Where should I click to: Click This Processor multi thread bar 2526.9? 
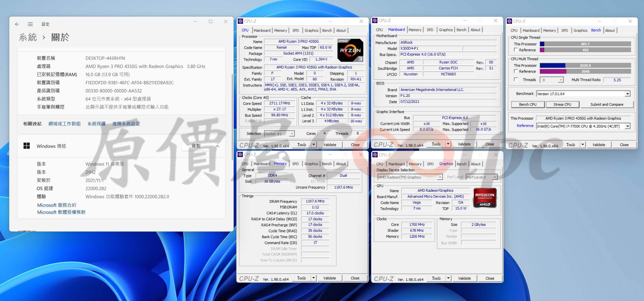click(585, 66)
